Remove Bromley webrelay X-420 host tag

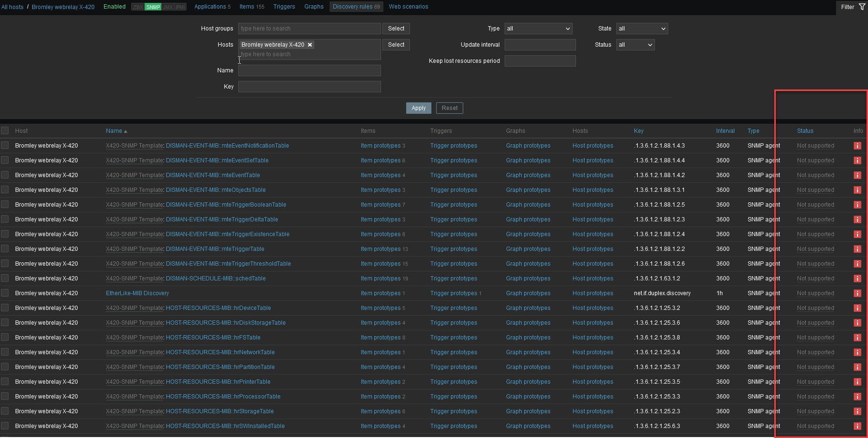coord(310,45)
